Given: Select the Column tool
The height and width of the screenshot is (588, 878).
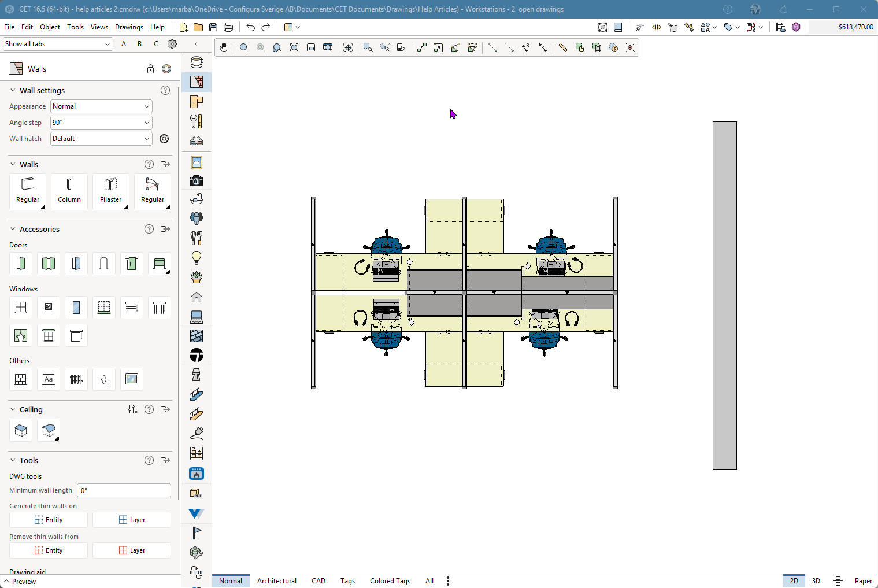Looking at the screenshot, I should click(69, 191).
